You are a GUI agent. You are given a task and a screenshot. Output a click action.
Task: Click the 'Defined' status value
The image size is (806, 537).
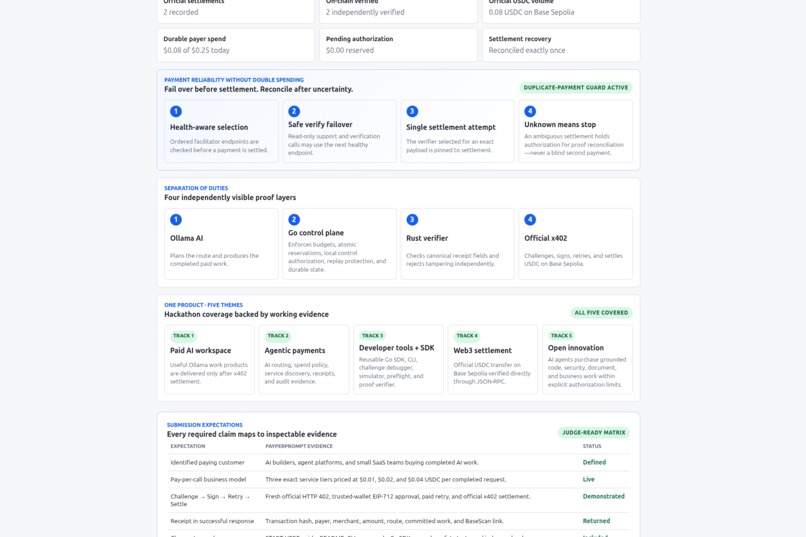[594, 462]
